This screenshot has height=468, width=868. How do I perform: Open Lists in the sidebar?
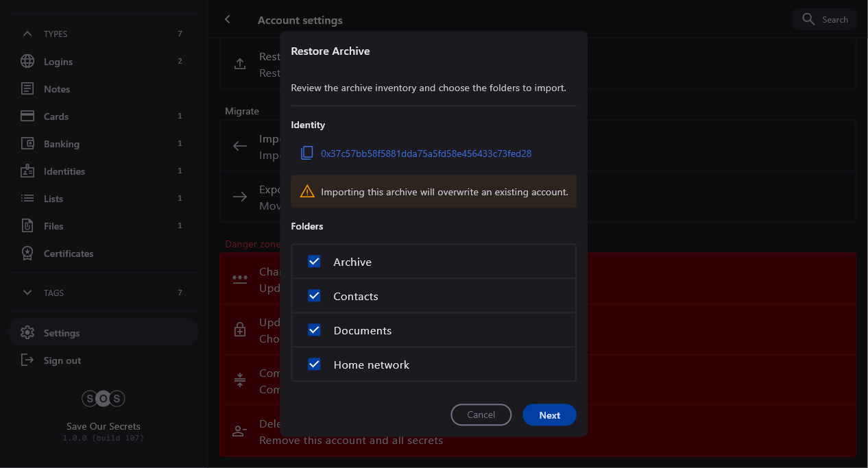[53, 199]
